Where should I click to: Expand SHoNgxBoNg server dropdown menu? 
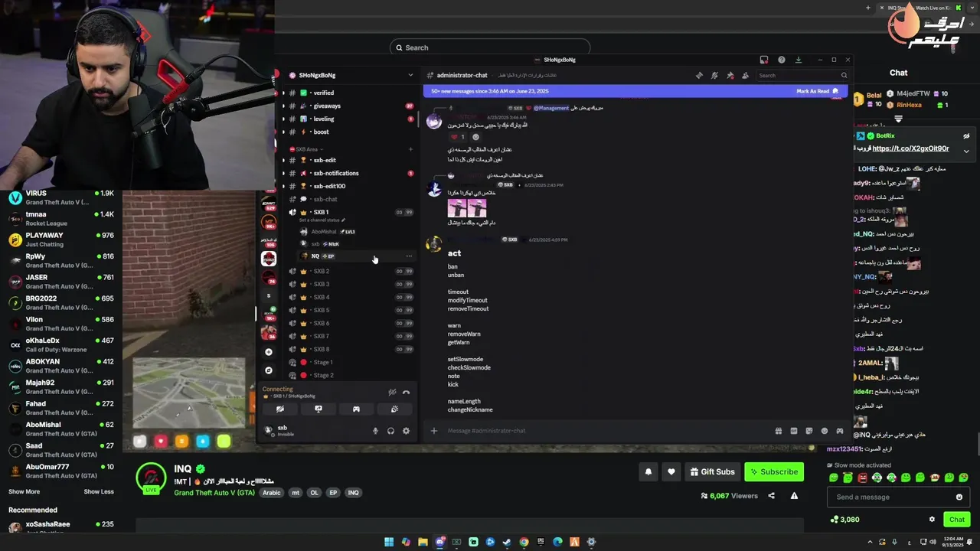pos(410,75)
